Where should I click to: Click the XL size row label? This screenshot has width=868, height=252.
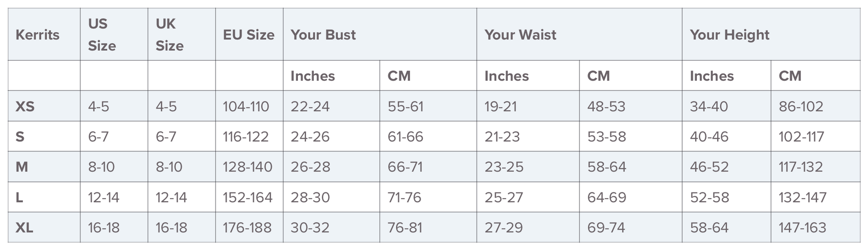tap(24, 228)
